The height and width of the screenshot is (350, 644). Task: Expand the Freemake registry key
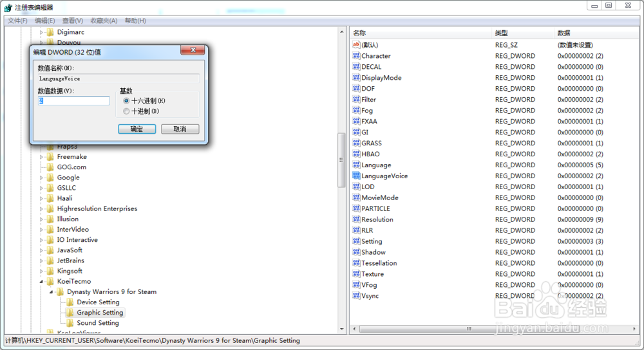pos(41,157)
